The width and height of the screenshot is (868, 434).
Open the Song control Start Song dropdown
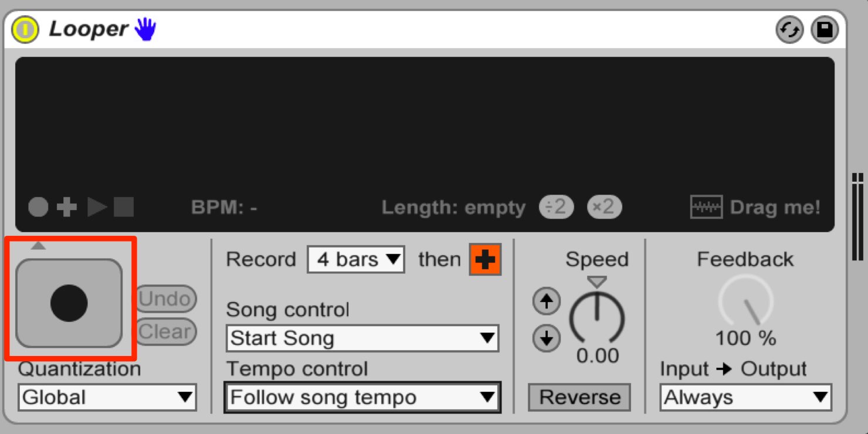coord(362,338)
